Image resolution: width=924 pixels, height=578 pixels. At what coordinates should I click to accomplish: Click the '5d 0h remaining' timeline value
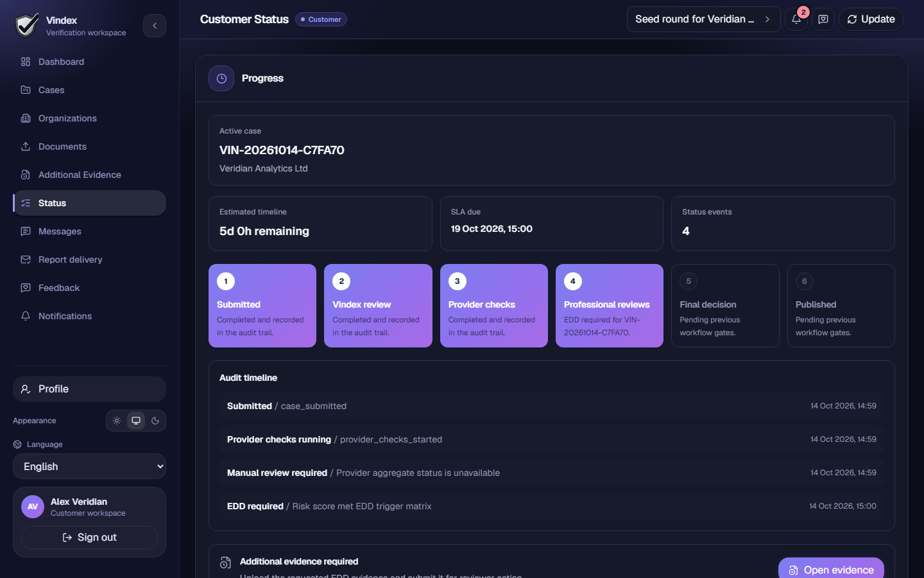point(264,231)
